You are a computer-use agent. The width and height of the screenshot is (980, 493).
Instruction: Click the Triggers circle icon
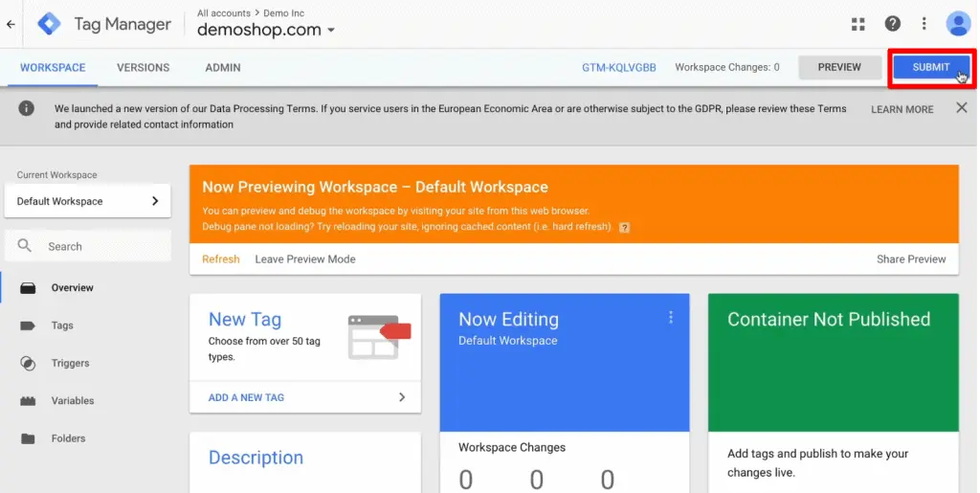click(x=28, y=363)
